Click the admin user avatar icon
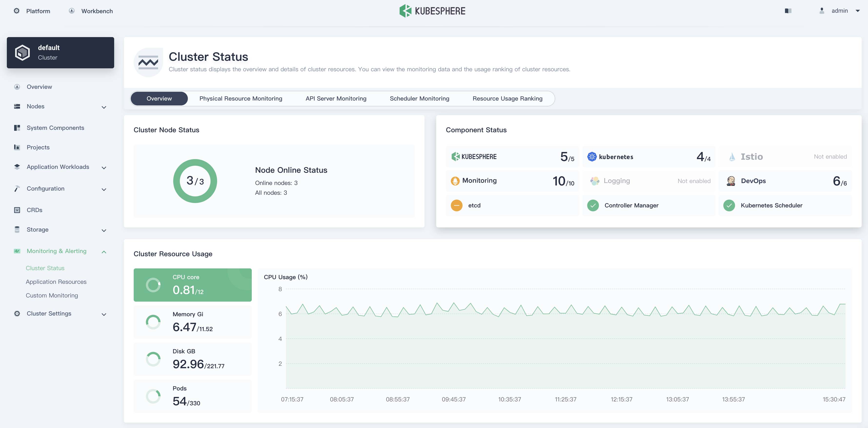 click(822, 11)
